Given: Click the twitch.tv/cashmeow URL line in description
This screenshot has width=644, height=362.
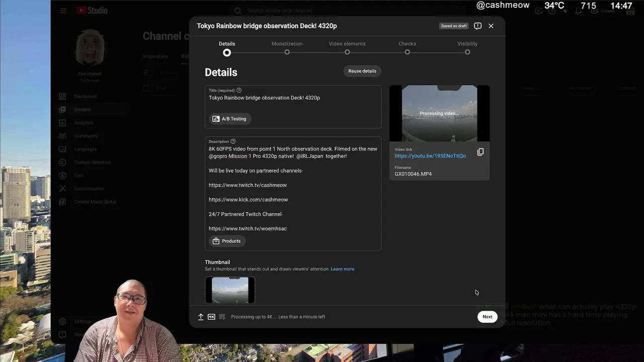Looking at the screenshot, I should pos(248,185).
